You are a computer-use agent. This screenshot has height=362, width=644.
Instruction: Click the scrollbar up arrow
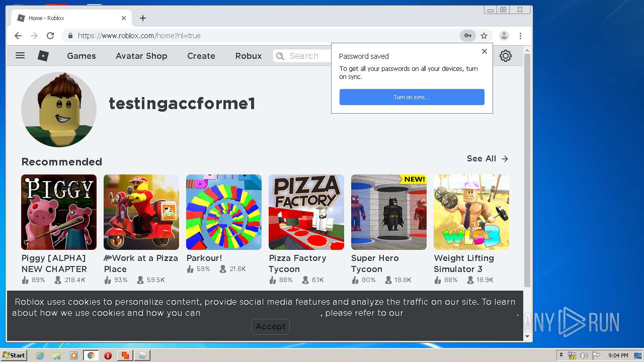[x=527, y=50]
